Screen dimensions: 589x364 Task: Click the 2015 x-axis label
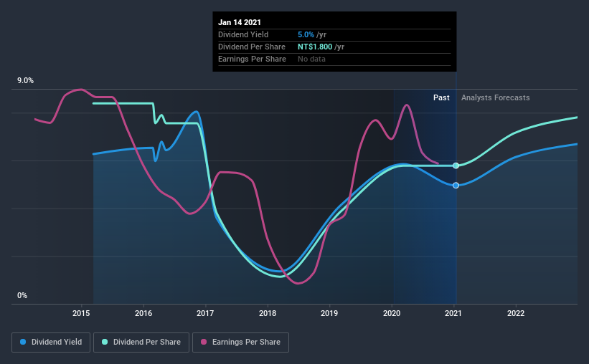pyautogui.click(x=81, y=313)
